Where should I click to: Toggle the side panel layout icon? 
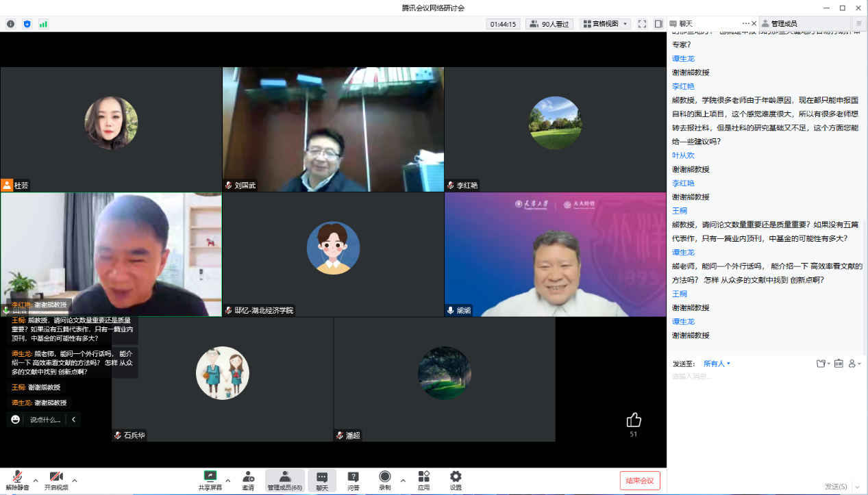[x=658, y=24]
